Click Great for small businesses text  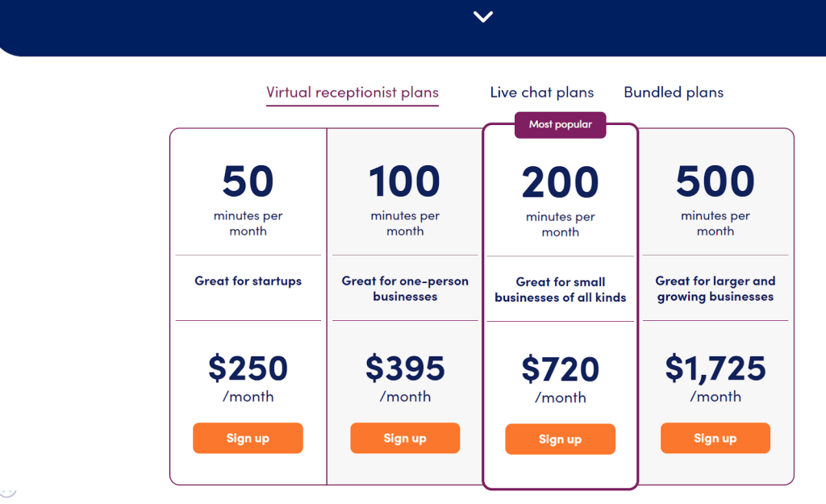point(560,289)
